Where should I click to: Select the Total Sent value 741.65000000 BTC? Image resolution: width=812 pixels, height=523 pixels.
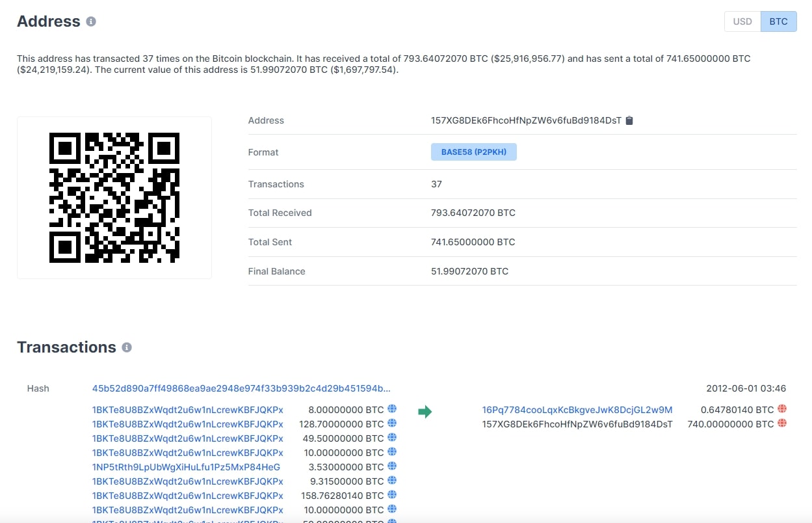[473, 242]
